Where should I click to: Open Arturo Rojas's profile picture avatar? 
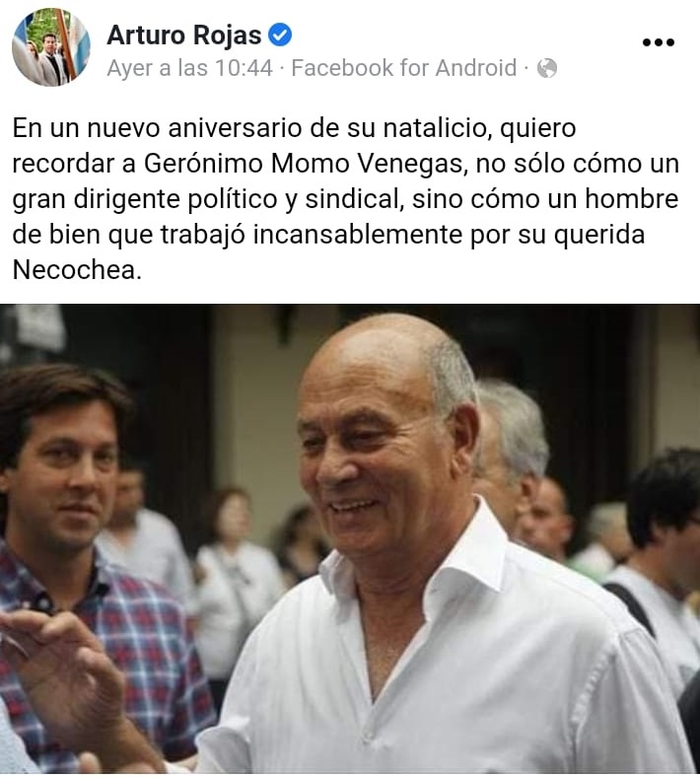[51, 47]
